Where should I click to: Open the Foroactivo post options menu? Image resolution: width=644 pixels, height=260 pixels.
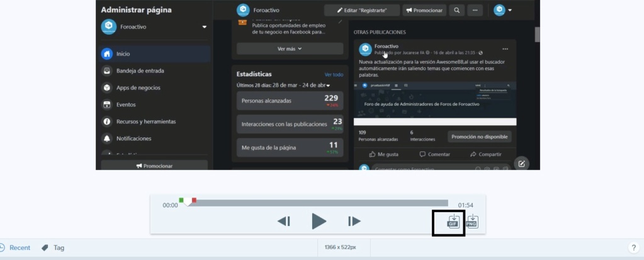[505, 49]
